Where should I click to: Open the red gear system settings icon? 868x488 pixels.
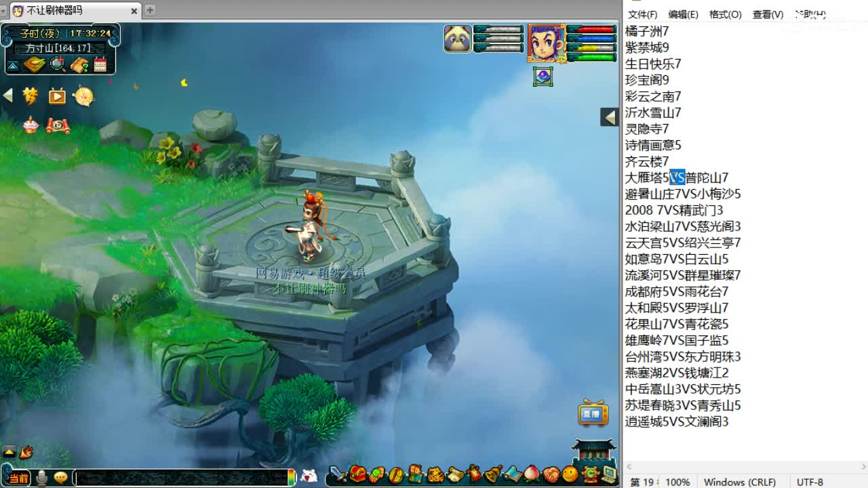coord(590,474)
